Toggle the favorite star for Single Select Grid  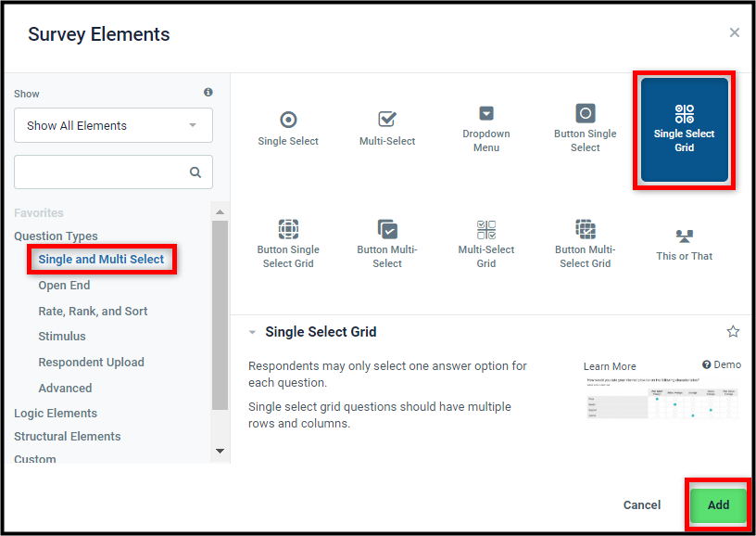(x=733, y=331)
